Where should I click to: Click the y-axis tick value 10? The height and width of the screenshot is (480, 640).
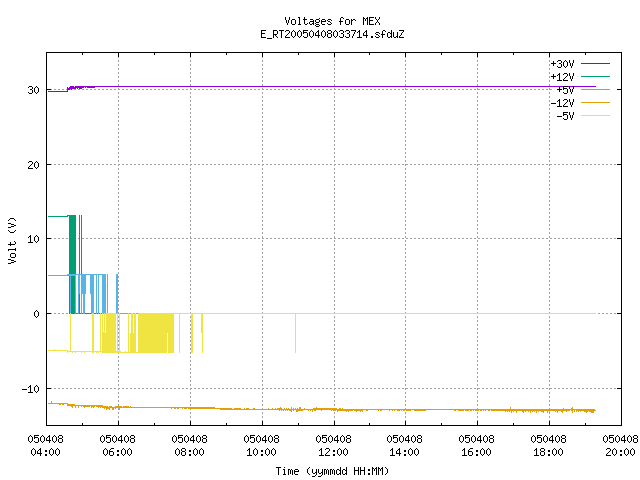tap(34, 239)
